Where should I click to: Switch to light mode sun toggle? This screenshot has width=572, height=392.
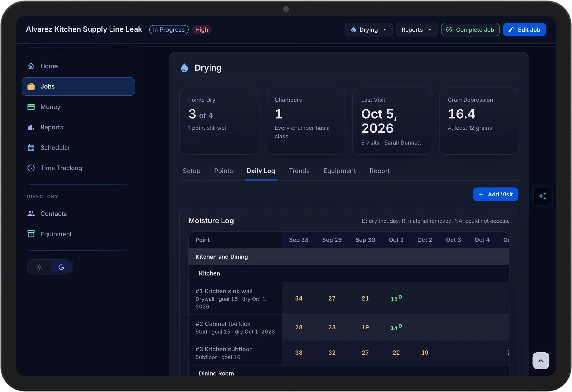tap(39, 267)
